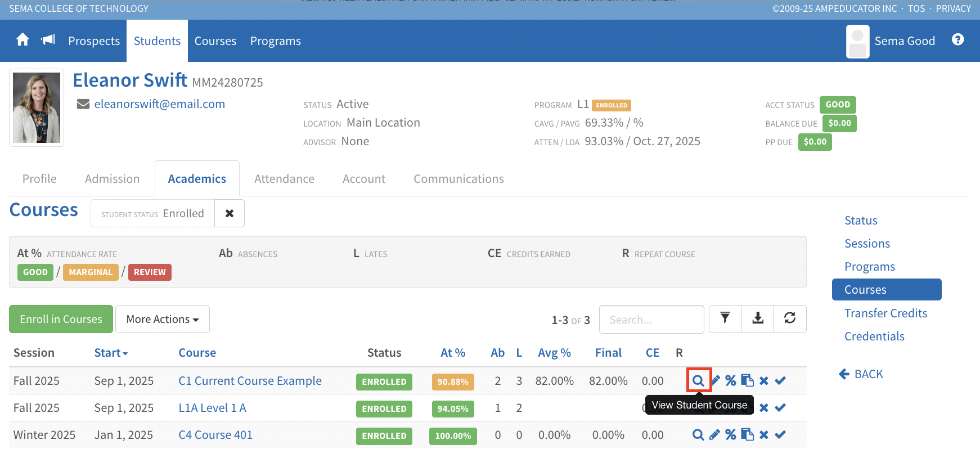Clear the Enrolled student status filter

(x=230, y=214)
